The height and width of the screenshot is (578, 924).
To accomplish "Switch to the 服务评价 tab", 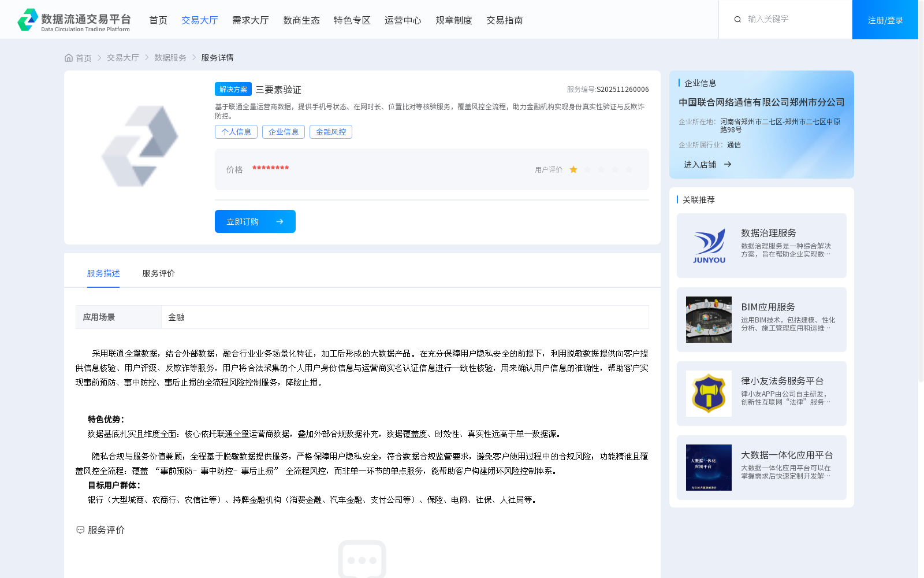I will 159,273.
